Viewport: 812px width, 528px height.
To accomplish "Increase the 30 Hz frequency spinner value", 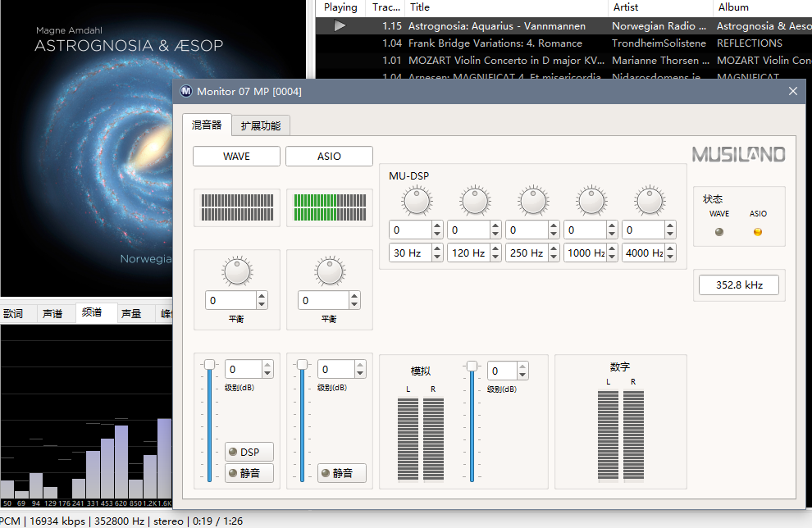I will coord(437,248).
